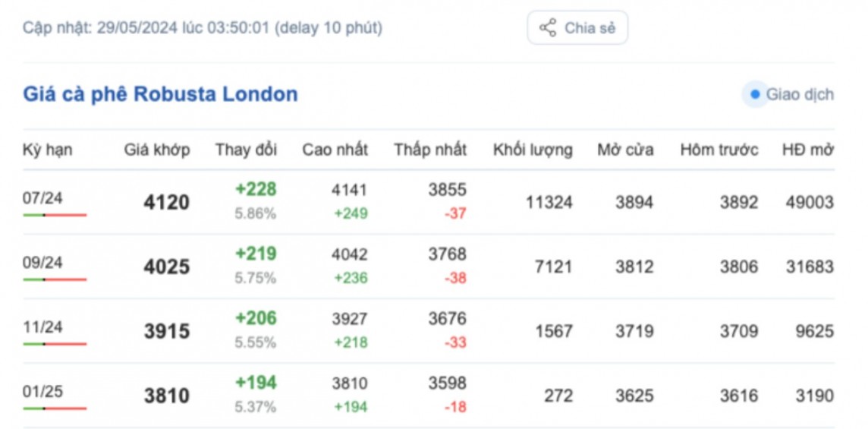Click the 07/24 price range bar
868x429 pixels.
[55, 216]
